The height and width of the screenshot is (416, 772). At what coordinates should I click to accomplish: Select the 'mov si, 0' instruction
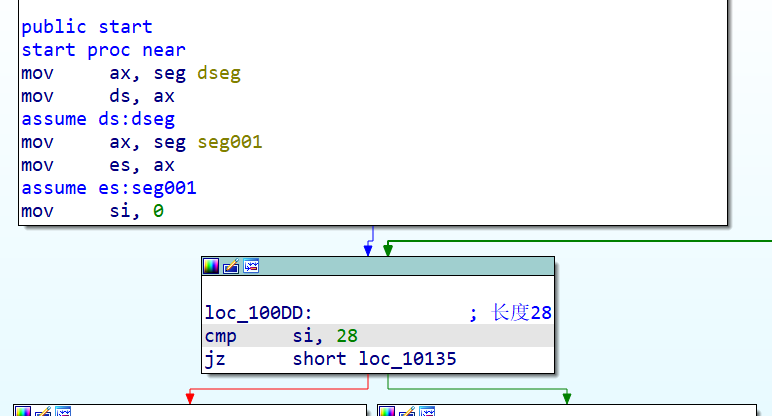pyautogui.click(x=92, y=211)
